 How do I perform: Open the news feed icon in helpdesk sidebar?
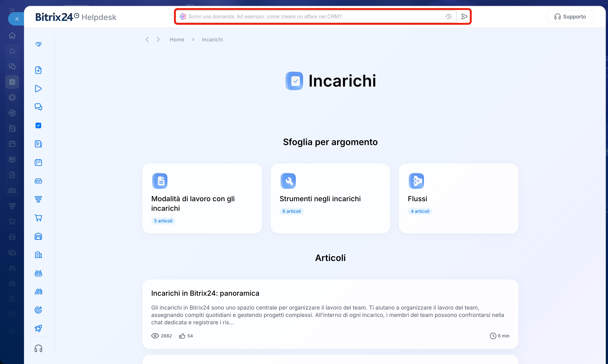pyautogui.click(x=38, y=144)
